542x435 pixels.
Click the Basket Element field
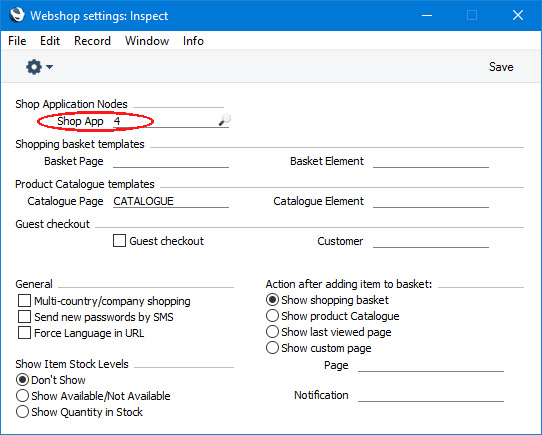point(431,161)
